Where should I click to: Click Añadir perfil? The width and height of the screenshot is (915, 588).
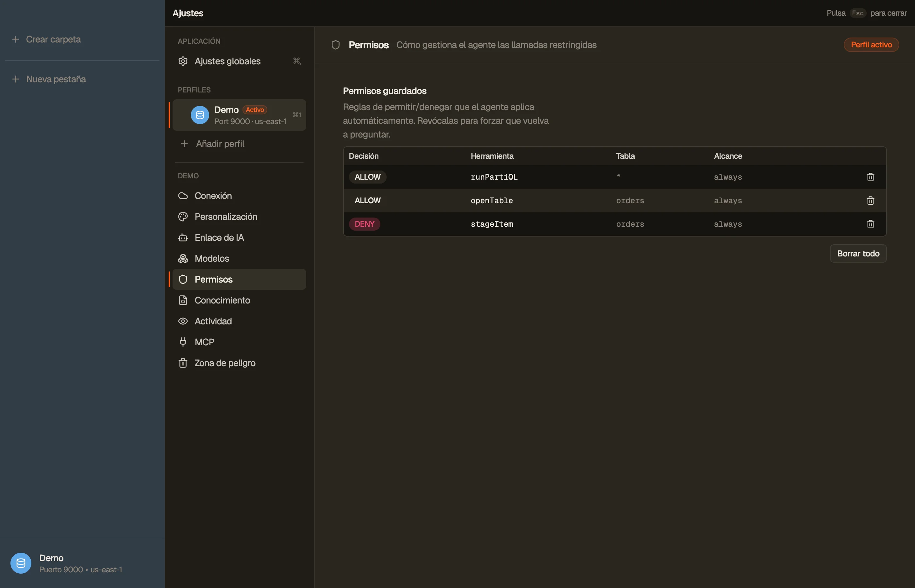[x=240, y=144]
